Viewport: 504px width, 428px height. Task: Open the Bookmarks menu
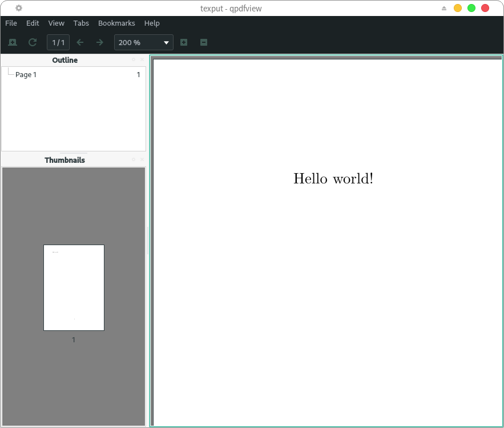pos(116,23)
